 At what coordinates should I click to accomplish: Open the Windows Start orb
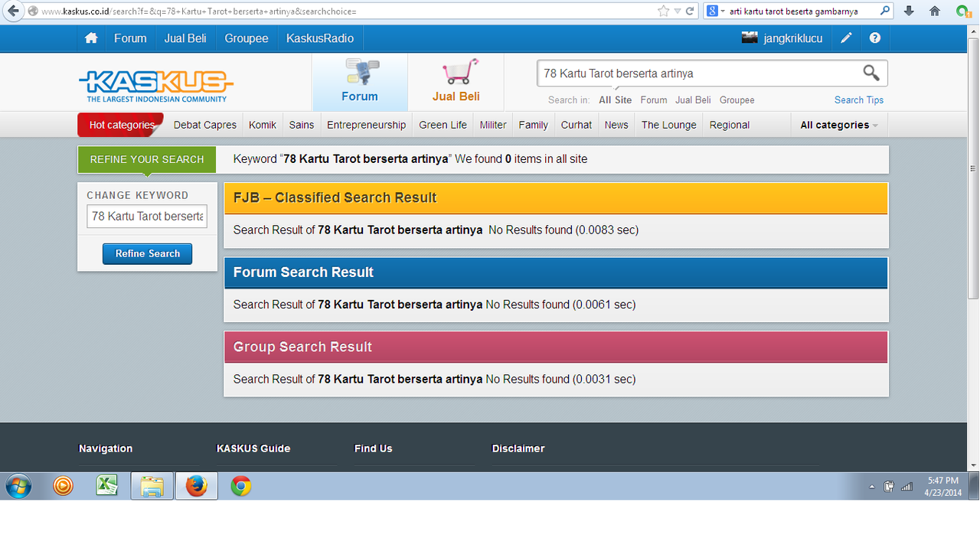(18, 486)
